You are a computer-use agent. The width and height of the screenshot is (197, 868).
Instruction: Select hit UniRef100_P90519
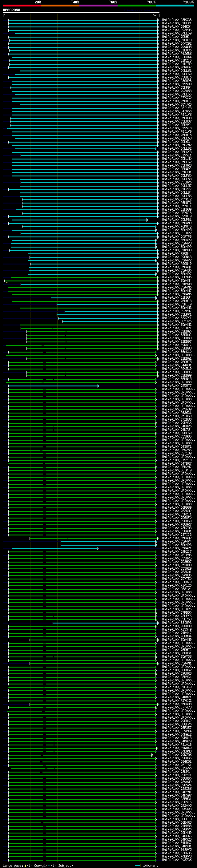(x=176, y=369)
